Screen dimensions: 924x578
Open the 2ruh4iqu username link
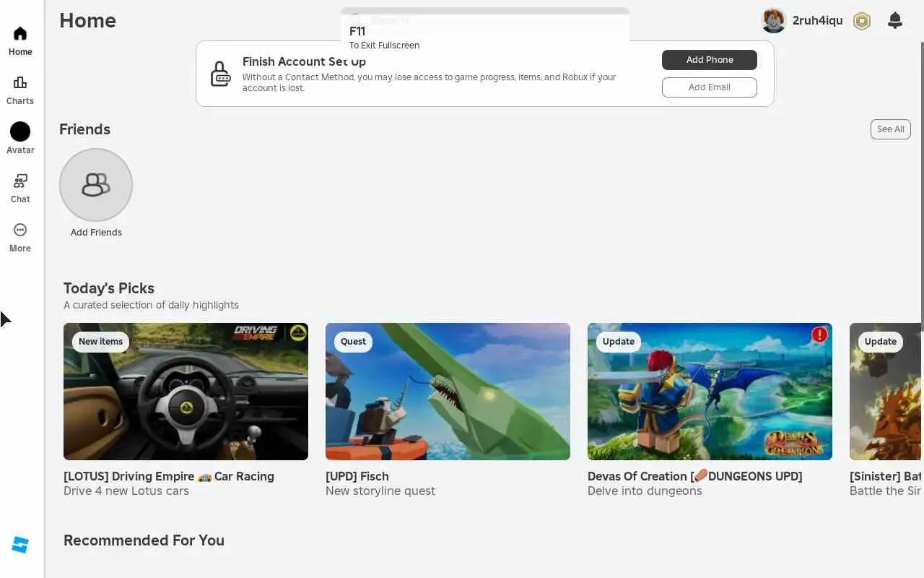(817, 20)
